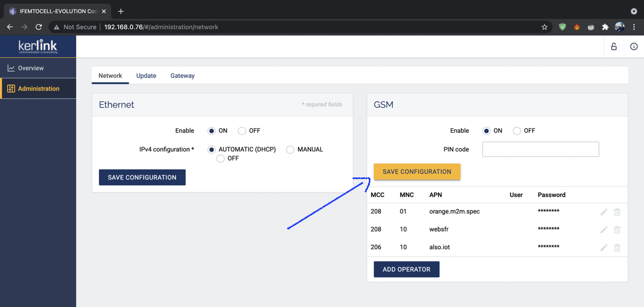Delete the websfr operator entry

pyautogui.click(x=617, y=230)
